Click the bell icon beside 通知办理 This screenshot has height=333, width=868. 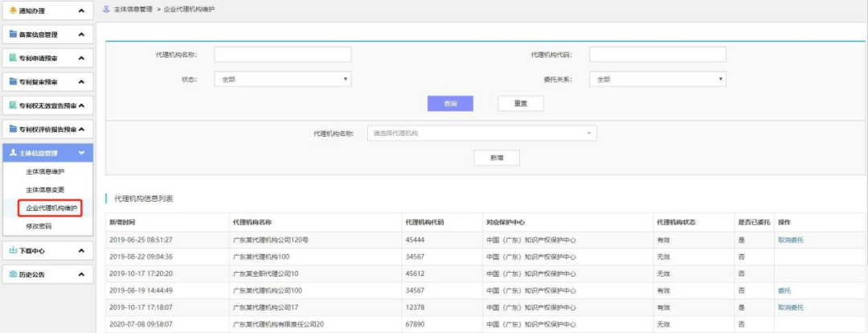click(12, 10)
